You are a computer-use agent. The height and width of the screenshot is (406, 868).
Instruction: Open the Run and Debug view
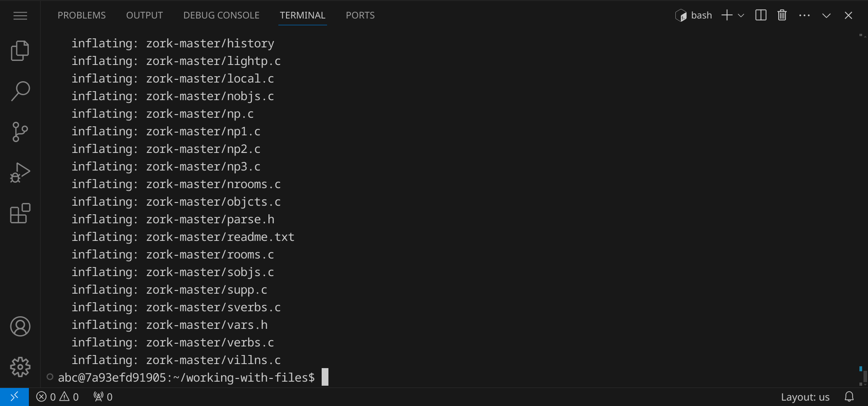click(20, 172)
